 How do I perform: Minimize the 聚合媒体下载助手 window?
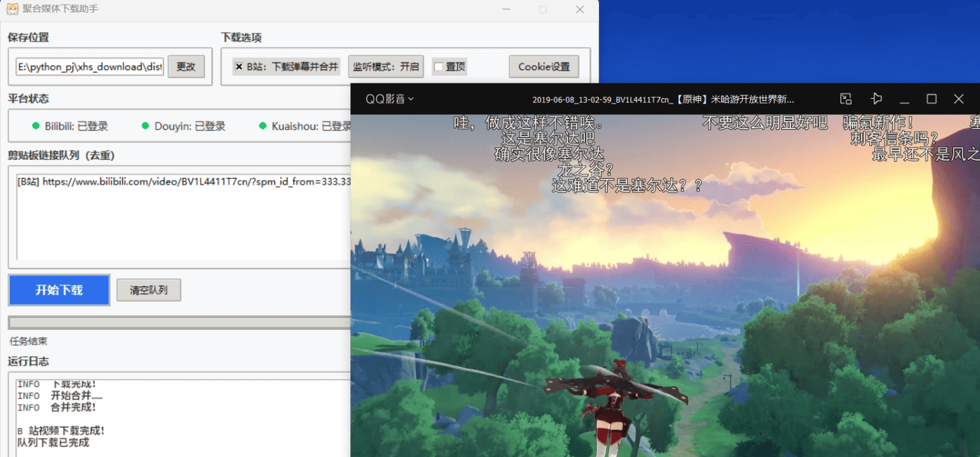click(505, 9)
